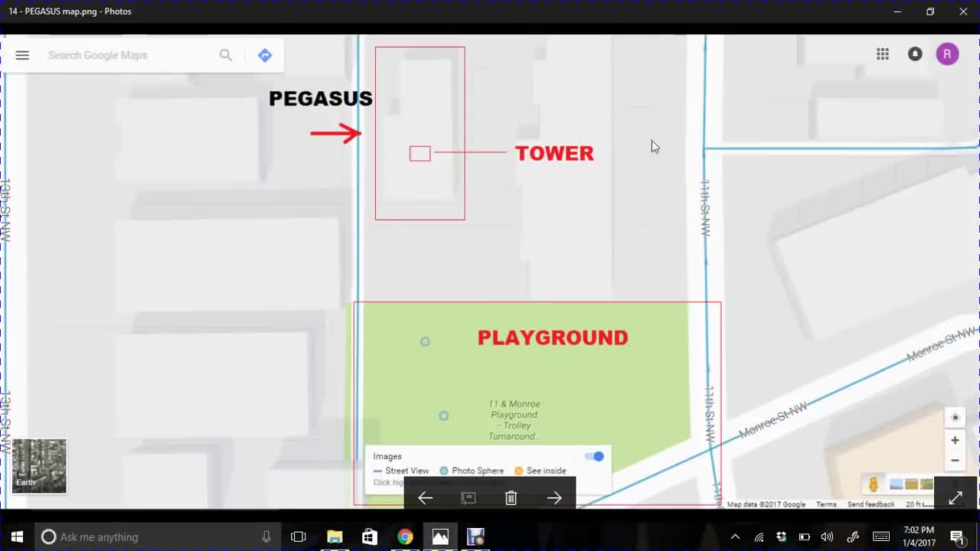Image resolution: width=980 pixels, height=551 pixels.
Task: Open the Google Maps hamburger menu
Action: [x=22, y=55]
